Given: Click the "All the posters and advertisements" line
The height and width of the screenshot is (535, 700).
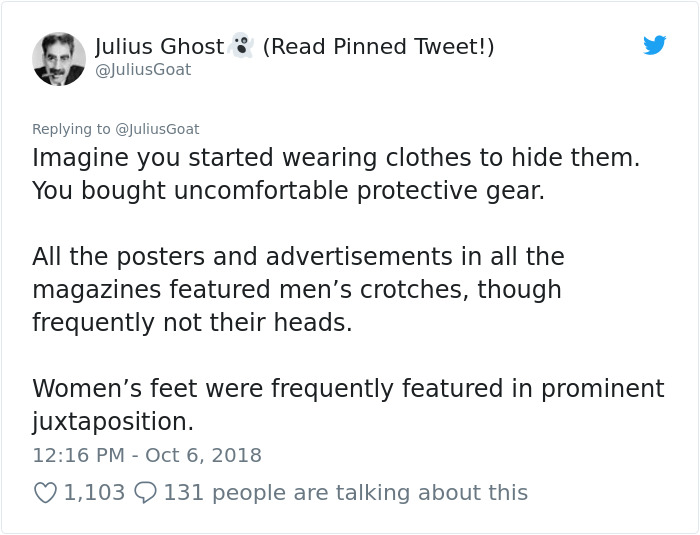Looking at the screenshot, I should pyautogui.click(x=298, y=257).
